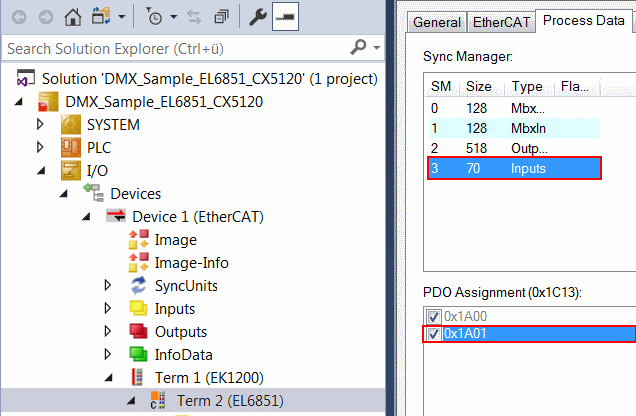Collapse Term 2 (EL6851) node
This screenshot has height=416, width=636.
(131, 401)
